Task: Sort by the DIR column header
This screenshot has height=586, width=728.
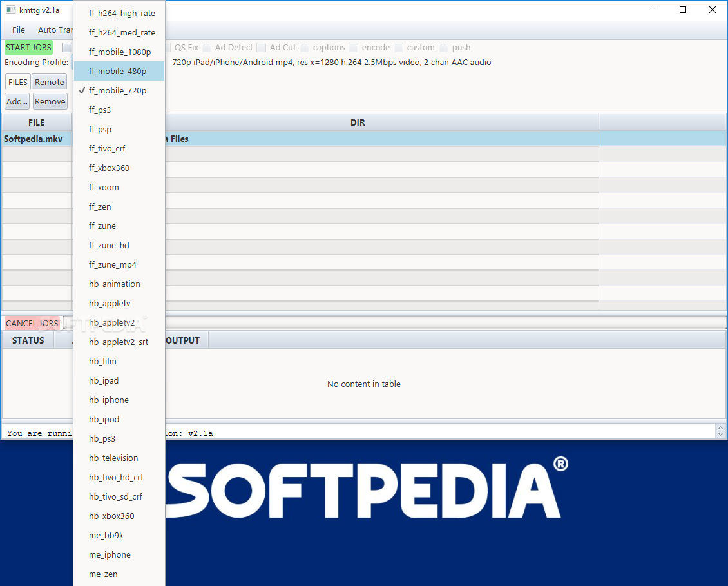Action: click(x=358, y=122)
